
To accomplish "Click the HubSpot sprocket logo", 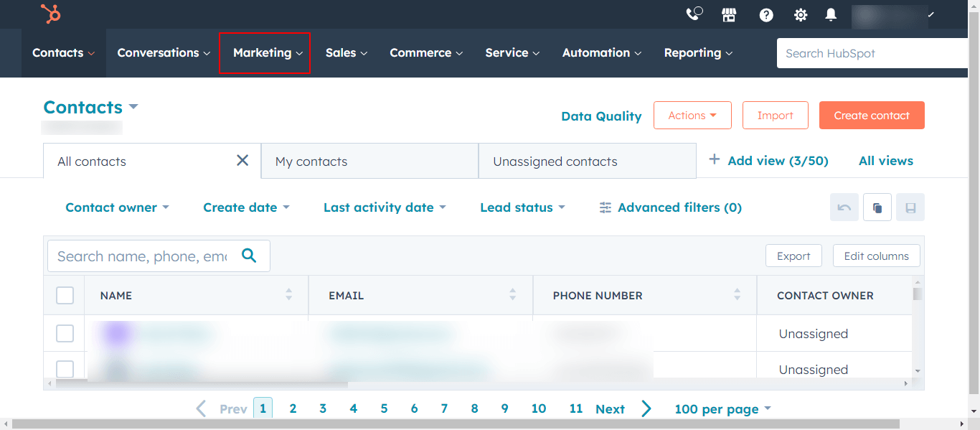I will 50,14.
